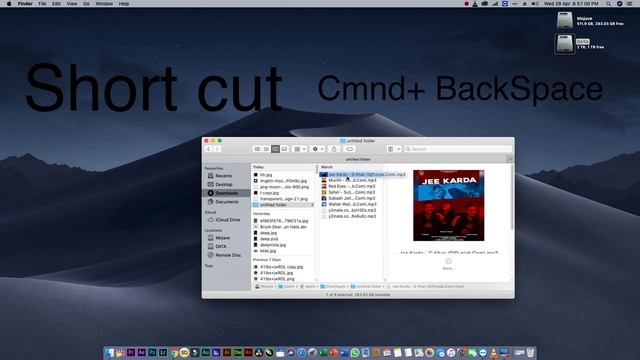This screenshot has height=360, width=640.
Task: Open the Window menu
Action: 104,4
